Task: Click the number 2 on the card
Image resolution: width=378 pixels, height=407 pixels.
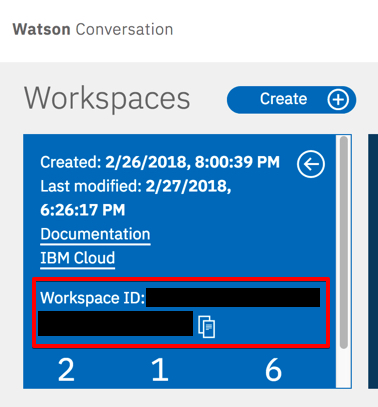Action: pyautogui.click(x=66, y=370)
